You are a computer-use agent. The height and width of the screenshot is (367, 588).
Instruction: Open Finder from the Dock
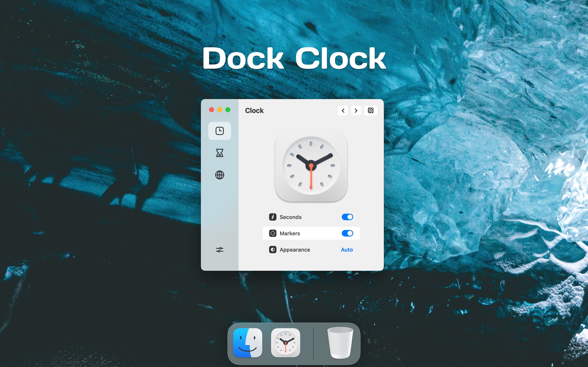click(x=247, y=343)
